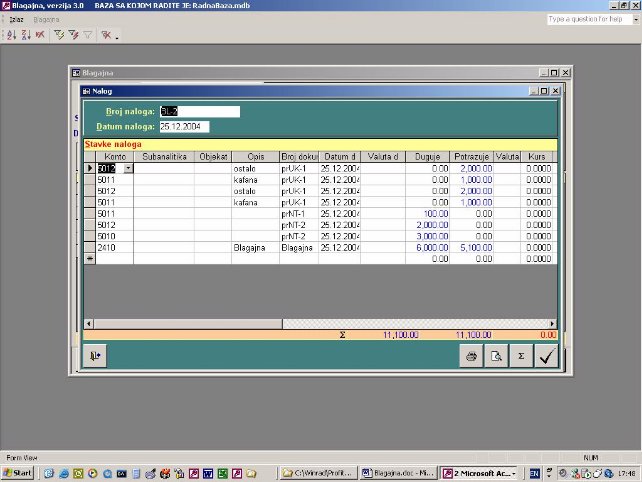642x482 pixels.
Task: Click the sigma sum button
Action: point(520,355)
